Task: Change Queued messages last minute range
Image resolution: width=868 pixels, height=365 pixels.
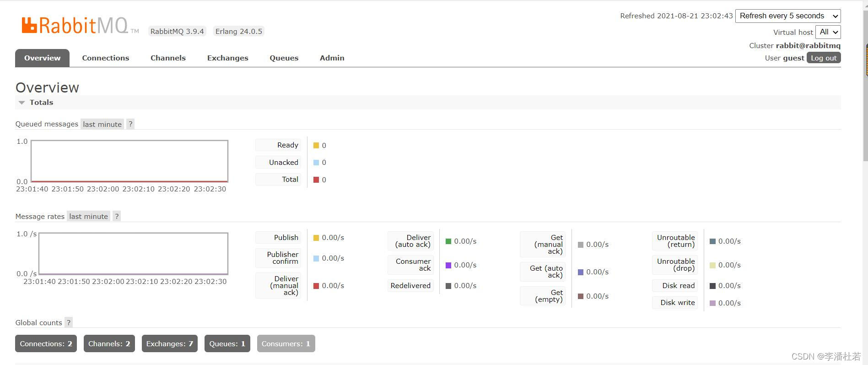Action: 102,124
